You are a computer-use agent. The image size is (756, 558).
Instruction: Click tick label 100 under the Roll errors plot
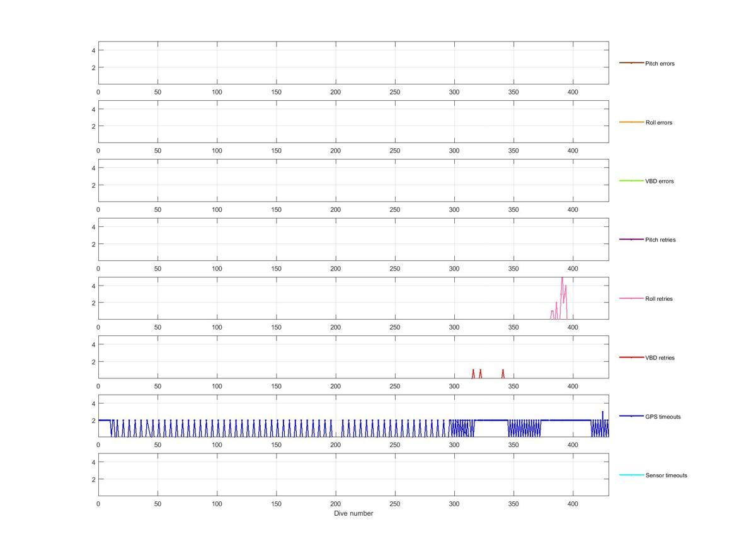[217, 151]
